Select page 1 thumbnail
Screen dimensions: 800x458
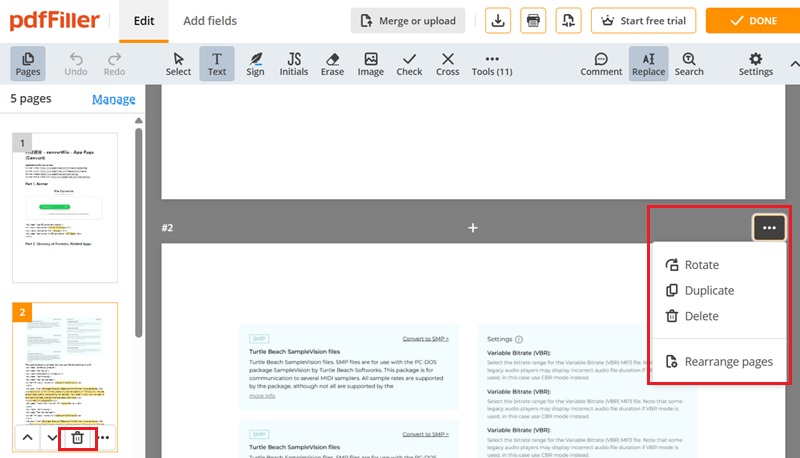[65, 208]
